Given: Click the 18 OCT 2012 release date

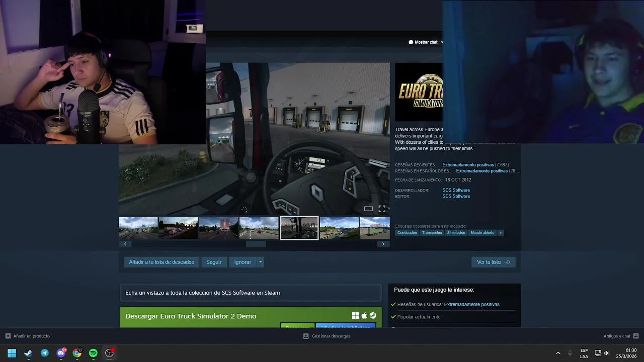Looking at the screenshot, I should (x=458, y=180).
